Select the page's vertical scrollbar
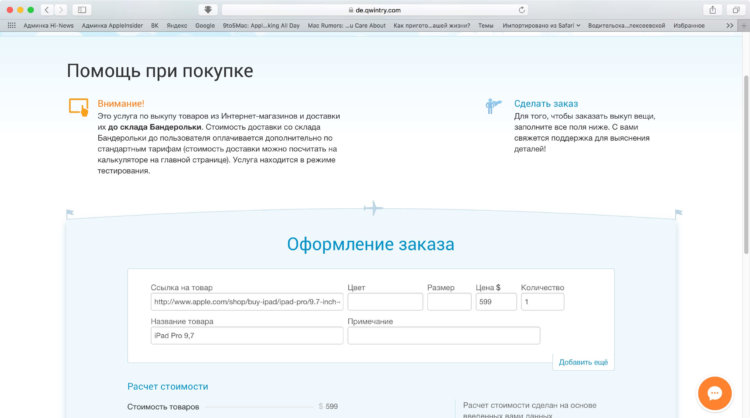The image size is (750, 418). (x=746, y=165)
